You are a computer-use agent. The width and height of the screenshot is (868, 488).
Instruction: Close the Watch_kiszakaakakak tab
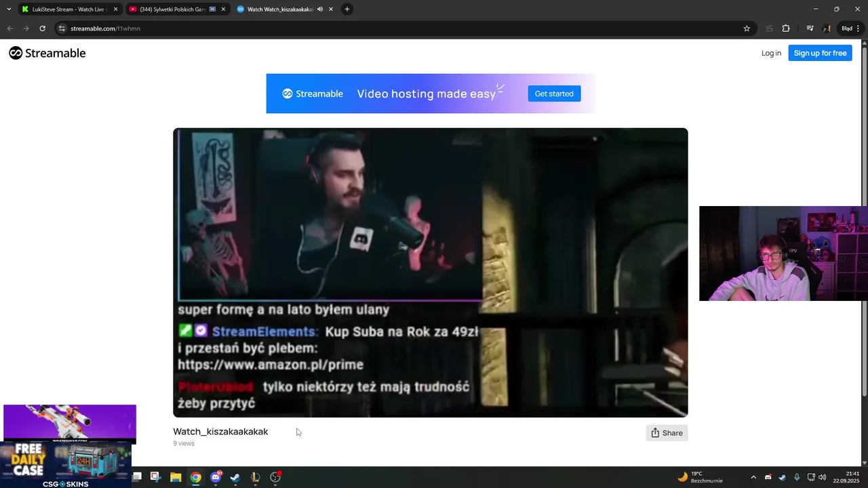[x=330, y=9]
